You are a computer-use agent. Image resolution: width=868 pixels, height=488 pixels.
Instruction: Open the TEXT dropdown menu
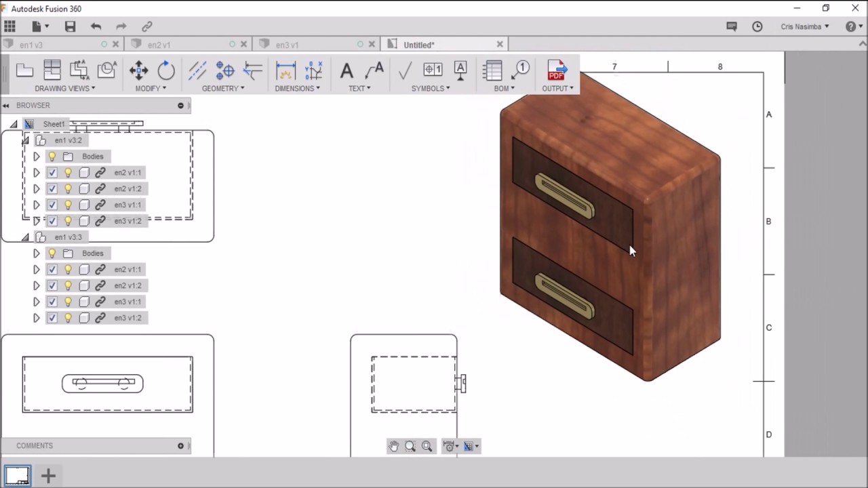pyautogui.click(x=359, y=88)
